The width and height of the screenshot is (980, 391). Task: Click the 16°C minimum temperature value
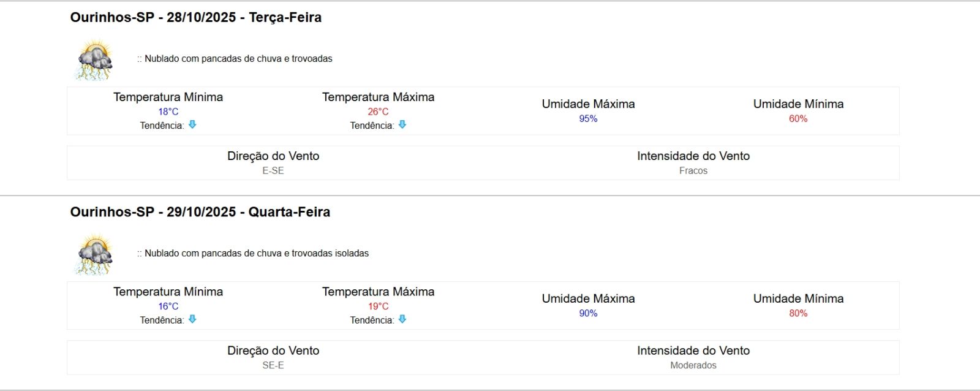[x=168, y=306]
